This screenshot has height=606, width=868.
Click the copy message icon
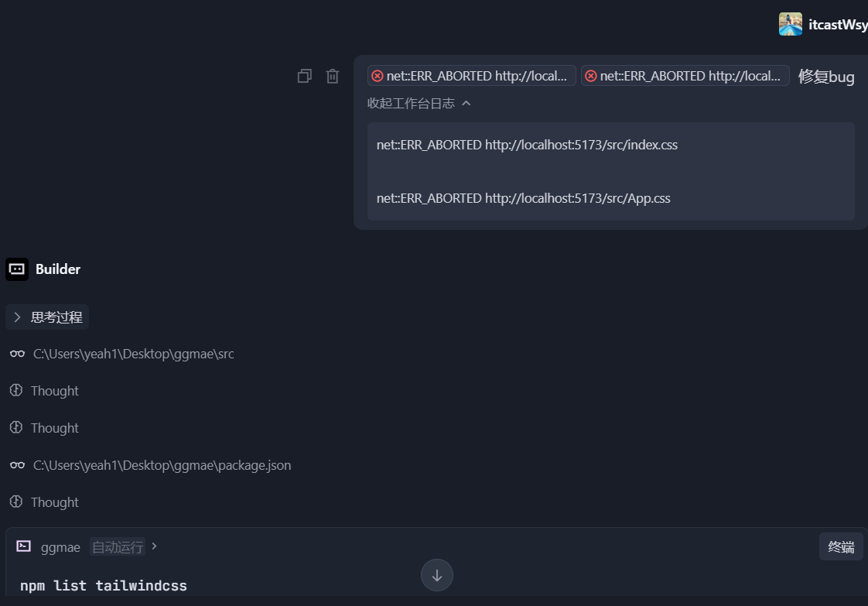point(305,76)
